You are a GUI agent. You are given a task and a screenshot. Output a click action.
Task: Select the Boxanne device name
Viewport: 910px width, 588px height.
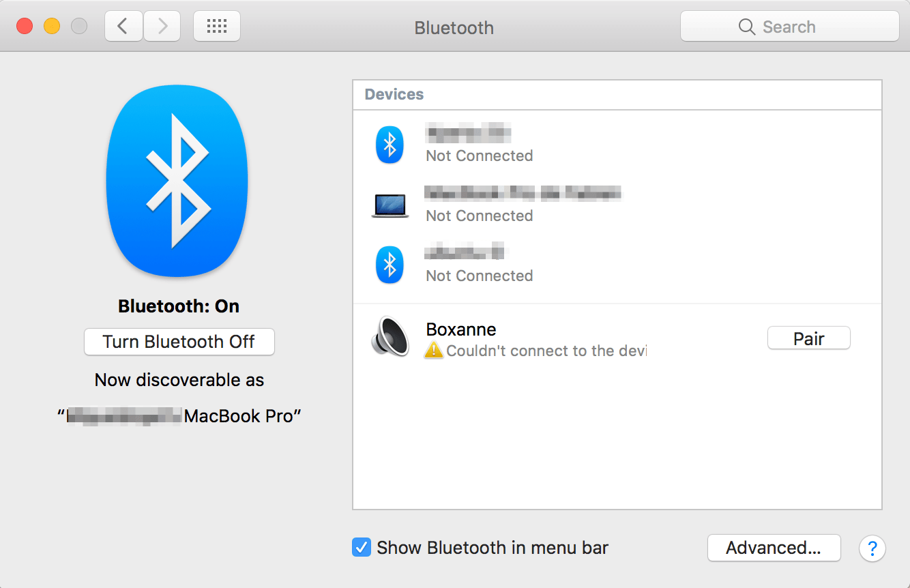461,329
